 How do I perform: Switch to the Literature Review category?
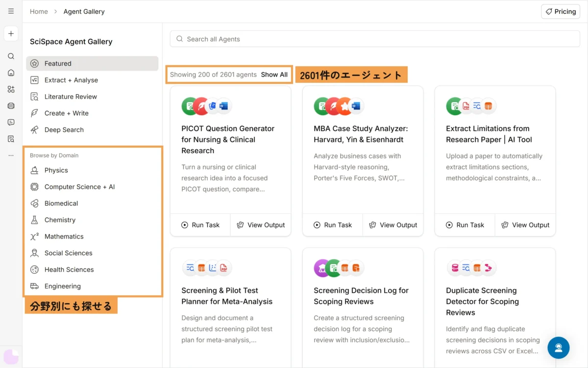click(92, 97)
